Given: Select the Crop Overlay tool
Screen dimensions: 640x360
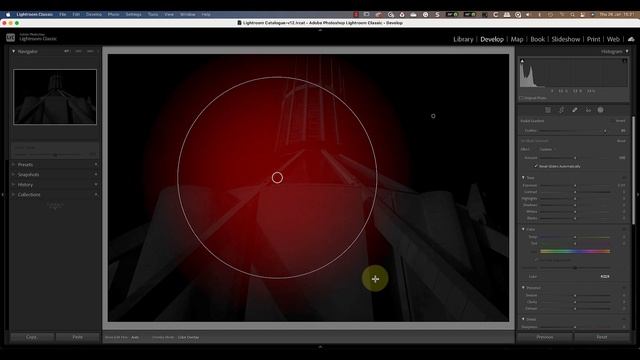Looking at the screenshot, I should pyautogui.click(x=561, y=110).
